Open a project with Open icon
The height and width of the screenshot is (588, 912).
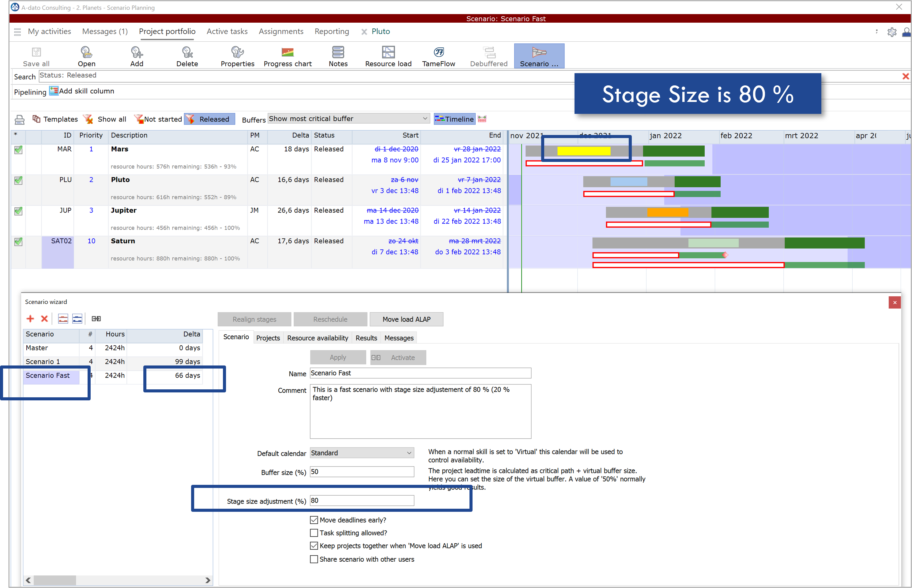[x=86, y=56]
